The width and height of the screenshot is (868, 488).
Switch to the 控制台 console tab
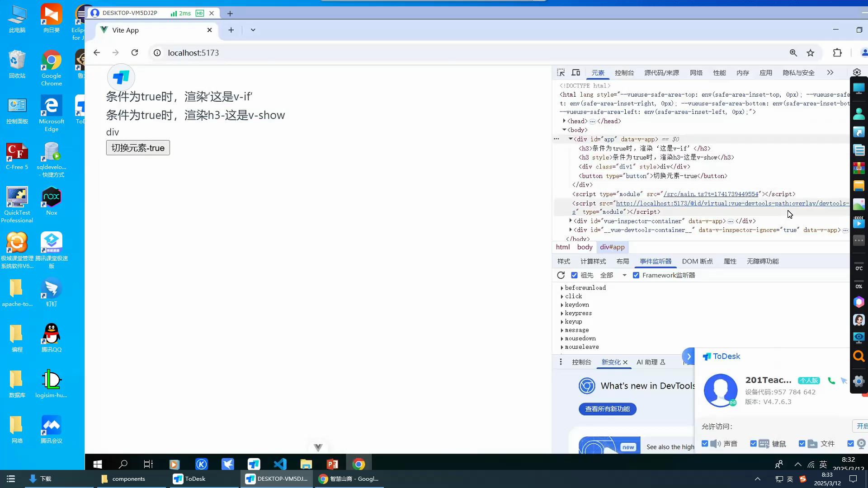[624, 73]
